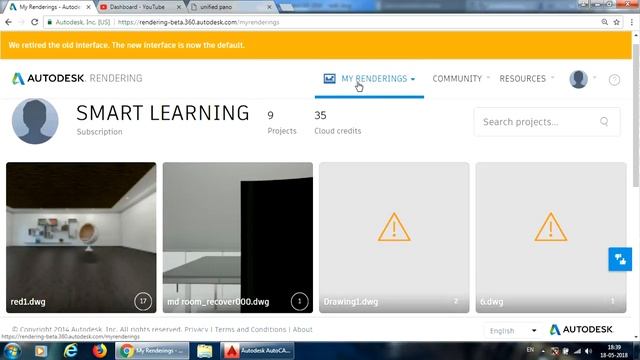Launch Internet Explorer from taskbar
Screen dimensions: 640x360
click(x=71, y=351)
